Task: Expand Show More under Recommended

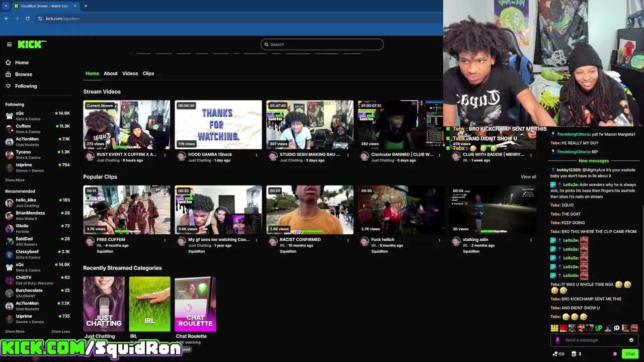Action: pyautogui.click(x=15, y=331)
